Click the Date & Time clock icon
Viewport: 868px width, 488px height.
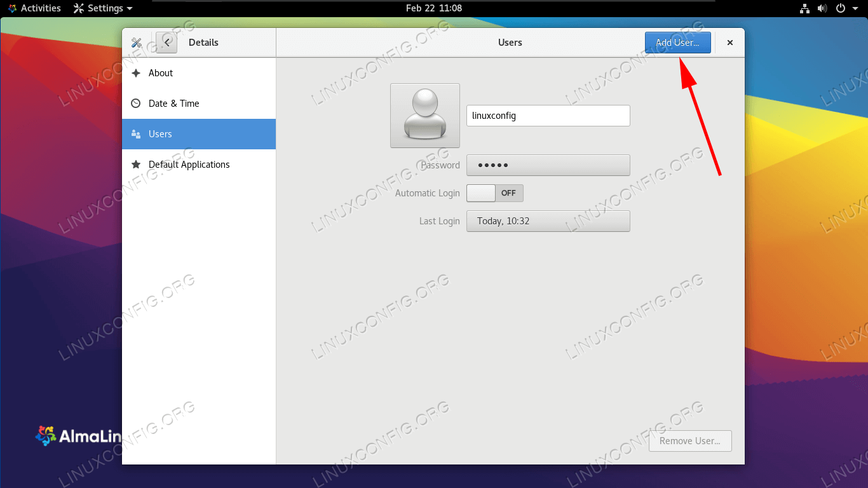(136, 104)
